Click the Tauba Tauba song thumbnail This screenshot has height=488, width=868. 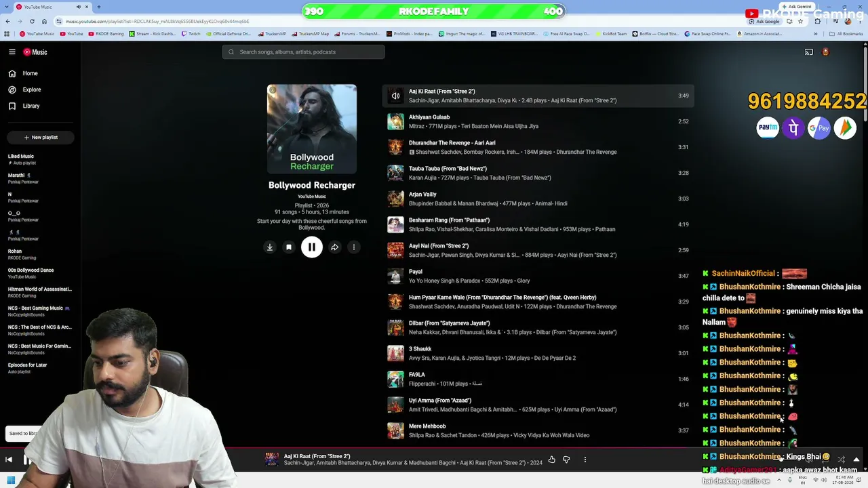[x=395, y=173]
